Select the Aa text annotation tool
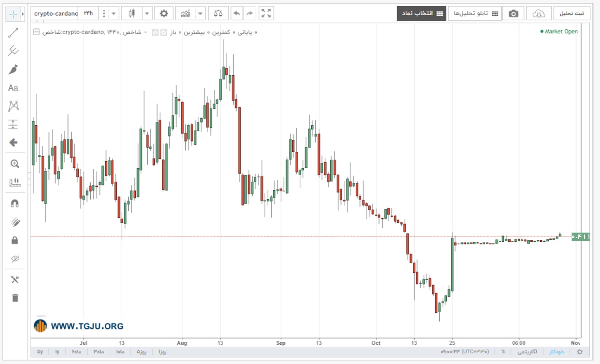600x364 pixels. (x=13, y=88)
